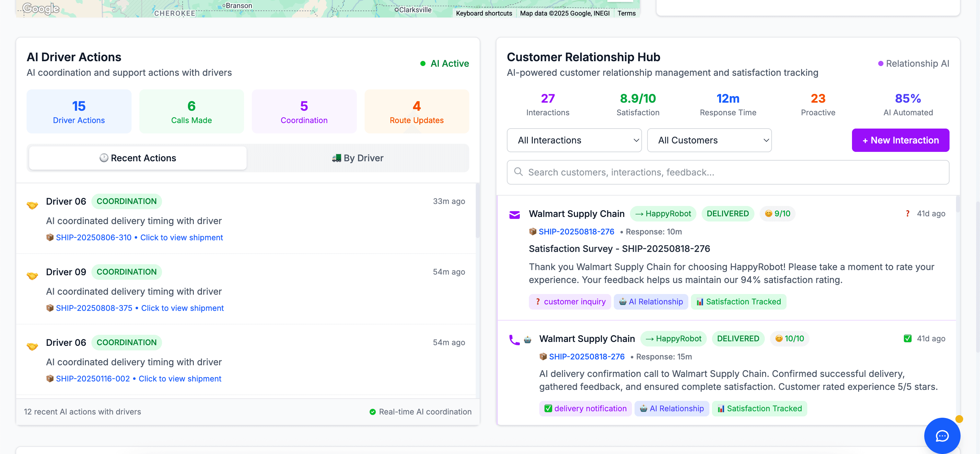Click the envelope icon next to Walmart Supply Chain
The image size is (980, 454).
click(514, 214)
